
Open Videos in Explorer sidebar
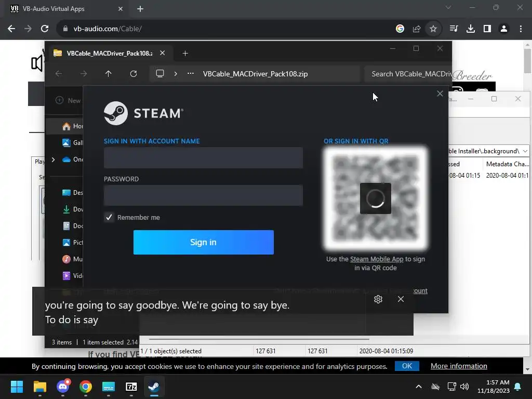[73, 276]
